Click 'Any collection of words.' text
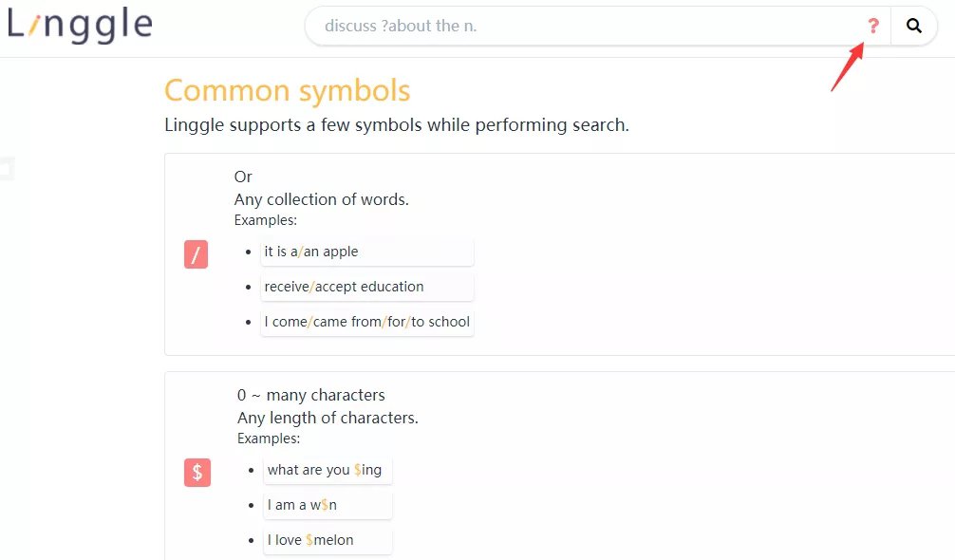The height and width of the screenshot is (560, 955). click(322, 199)
